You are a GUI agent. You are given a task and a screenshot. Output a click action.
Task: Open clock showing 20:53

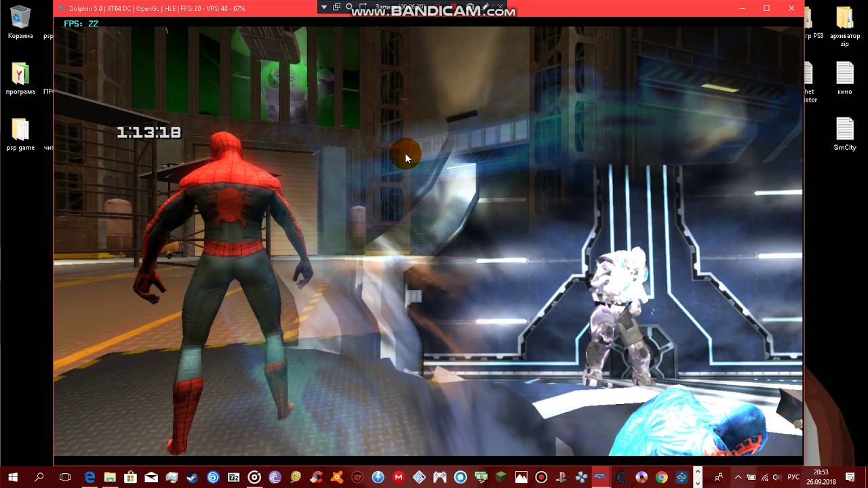pos(821,477)
